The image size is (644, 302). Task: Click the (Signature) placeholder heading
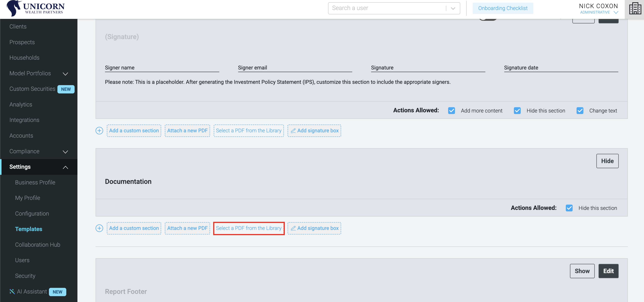(x=122, y=37)
